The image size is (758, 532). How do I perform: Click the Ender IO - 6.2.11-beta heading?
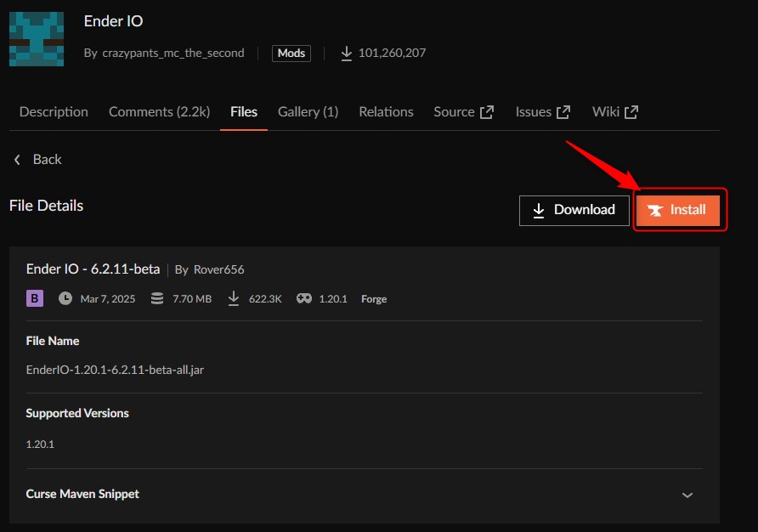click(x=93, y=269)
